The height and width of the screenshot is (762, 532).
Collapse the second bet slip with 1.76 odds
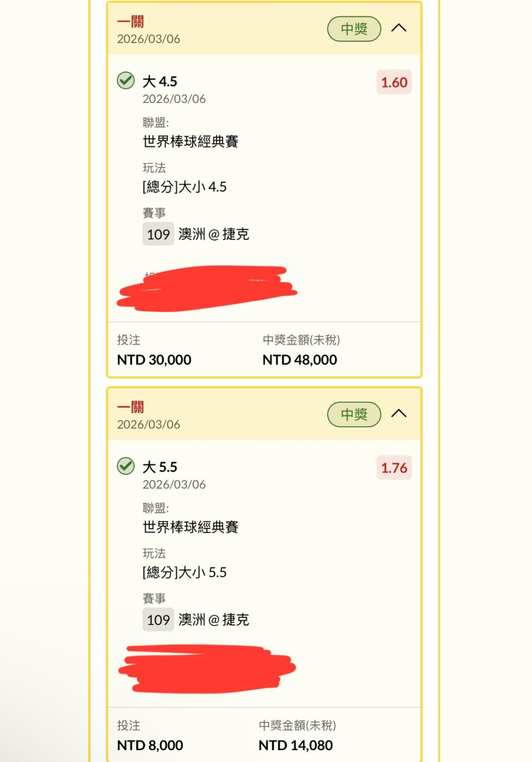(399, 414)
